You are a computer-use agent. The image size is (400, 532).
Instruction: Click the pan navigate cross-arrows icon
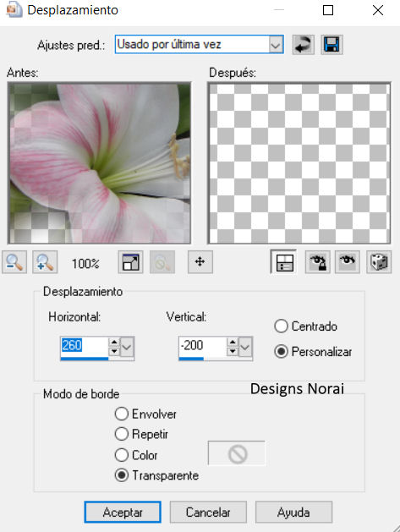(x=200, y=262)
